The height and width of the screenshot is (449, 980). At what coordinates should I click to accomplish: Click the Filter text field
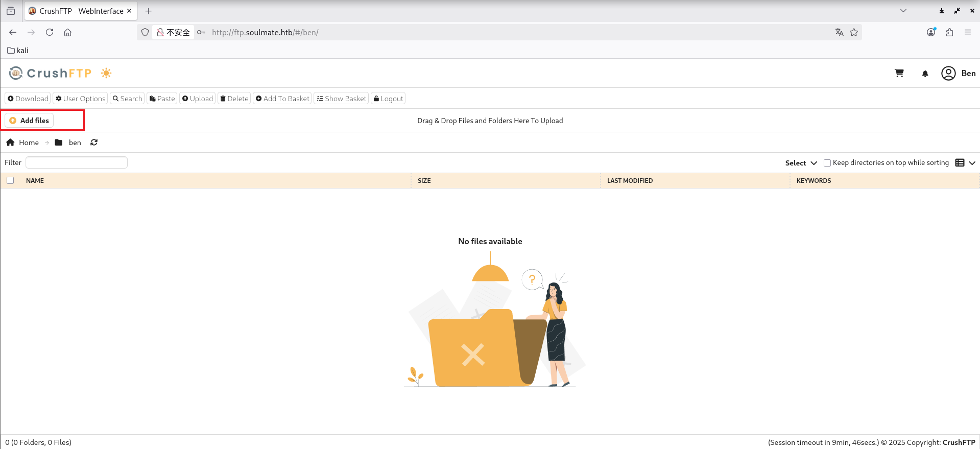click(77, 162)
